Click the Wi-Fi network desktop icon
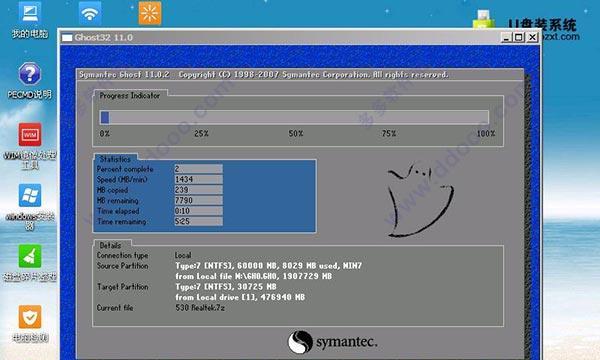600x360 pixels. (x=90, y=13)
